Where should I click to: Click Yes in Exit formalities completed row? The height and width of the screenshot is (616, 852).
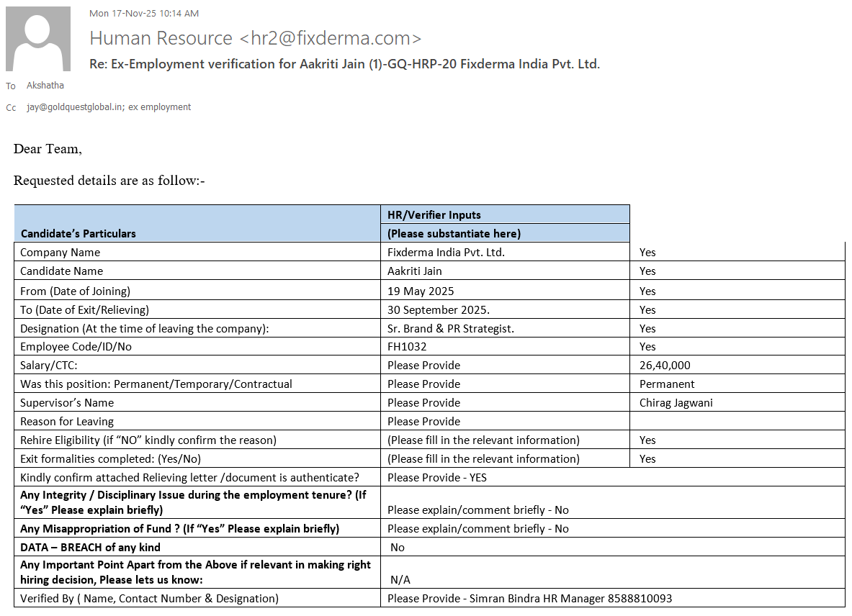(x=647, y=458)
